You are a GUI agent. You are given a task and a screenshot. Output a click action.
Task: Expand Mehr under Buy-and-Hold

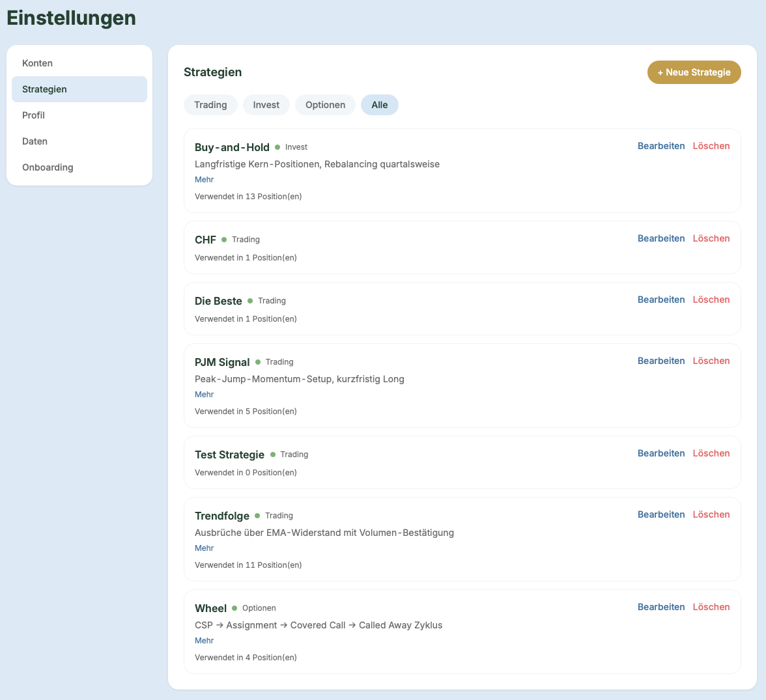point(205,179)
